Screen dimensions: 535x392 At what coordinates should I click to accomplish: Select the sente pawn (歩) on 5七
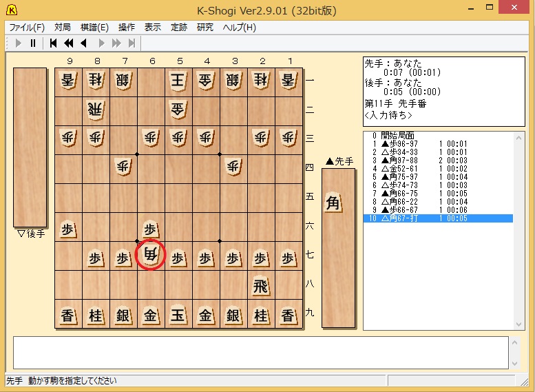[178, 258]
